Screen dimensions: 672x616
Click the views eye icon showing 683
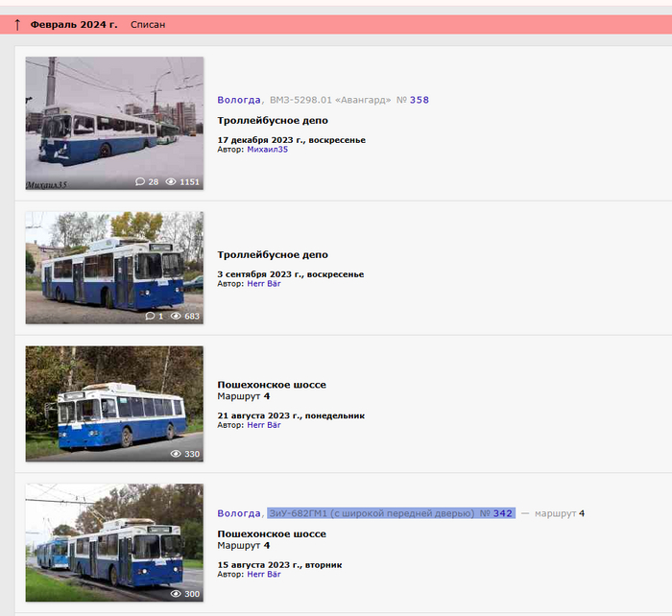(x=176, y=316)
